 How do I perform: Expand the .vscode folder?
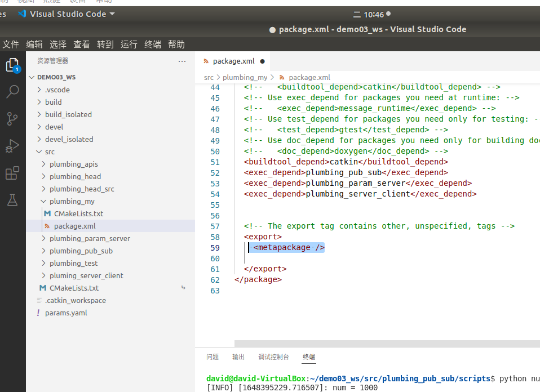(39, 90)
